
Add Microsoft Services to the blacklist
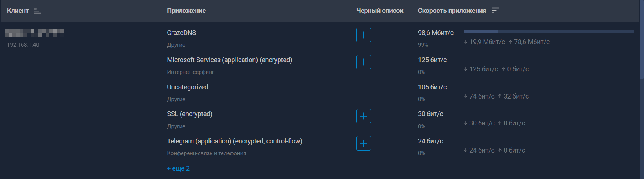click(363, 62)
